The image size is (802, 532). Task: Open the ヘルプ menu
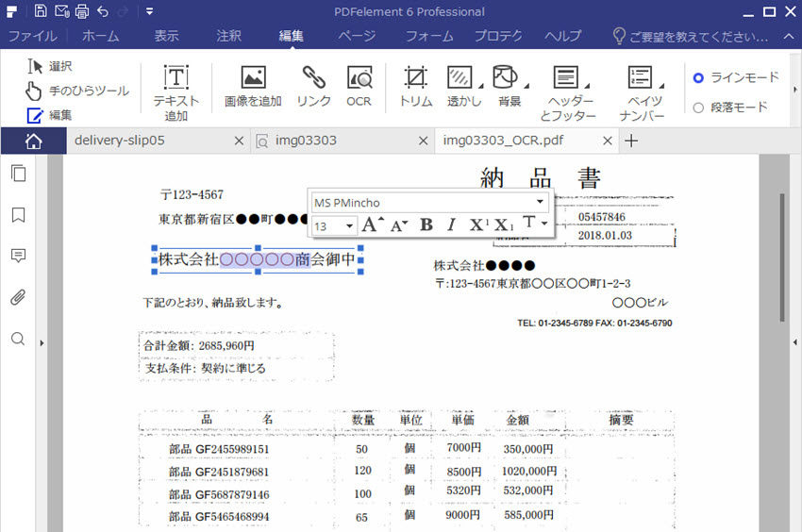coord(562,36)
